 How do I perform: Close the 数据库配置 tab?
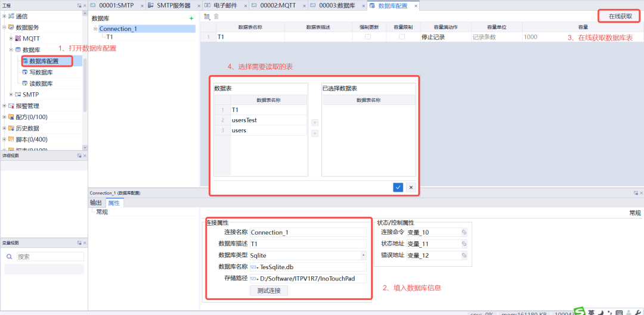click(x=416, y=6)
